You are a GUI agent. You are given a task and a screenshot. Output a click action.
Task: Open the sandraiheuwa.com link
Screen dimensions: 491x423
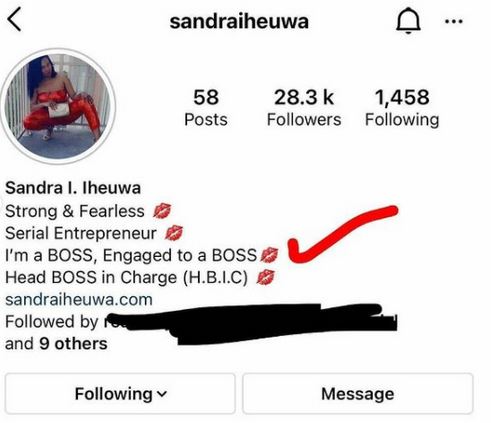[79, 299]
